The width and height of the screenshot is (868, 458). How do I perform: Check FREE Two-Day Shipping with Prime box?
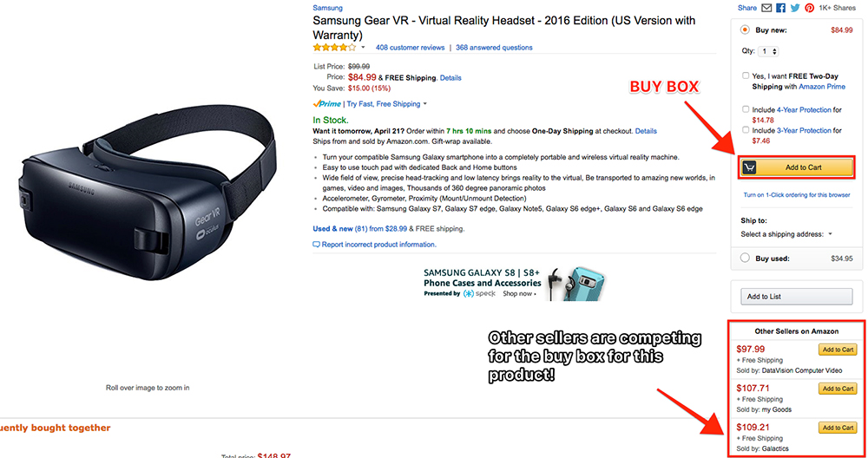[746, 75]
